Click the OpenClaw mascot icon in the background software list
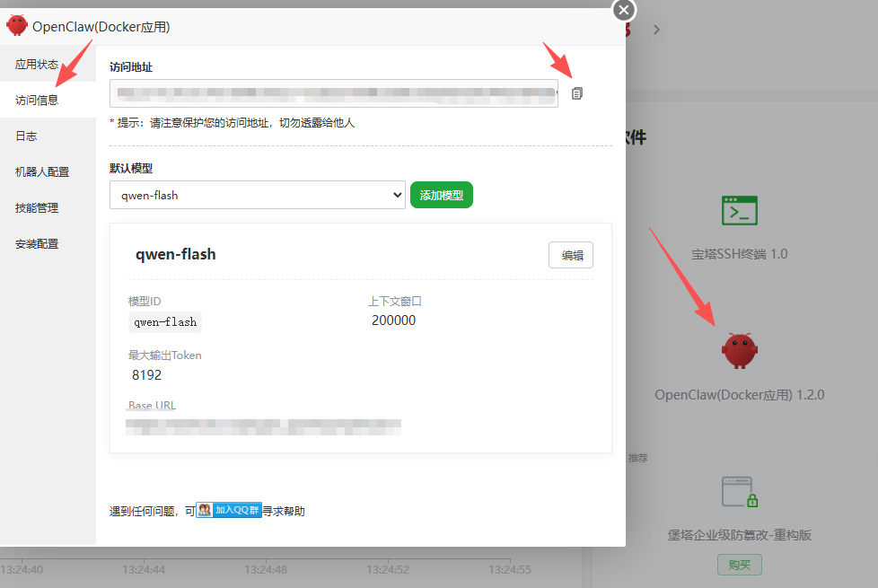 pos(740,351)
